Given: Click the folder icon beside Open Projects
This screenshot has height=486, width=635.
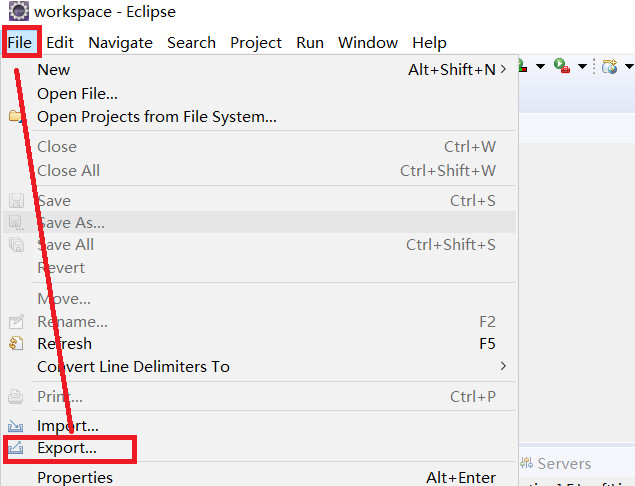Looking at the screenshot, I should click(x=15, y=116).
